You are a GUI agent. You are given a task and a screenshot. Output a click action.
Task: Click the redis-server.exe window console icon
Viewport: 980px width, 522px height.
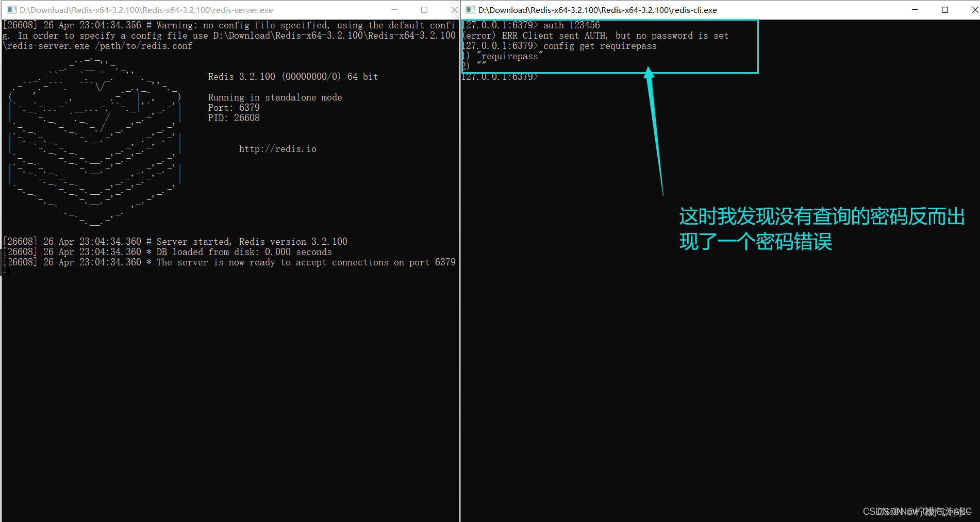point(11,10)
